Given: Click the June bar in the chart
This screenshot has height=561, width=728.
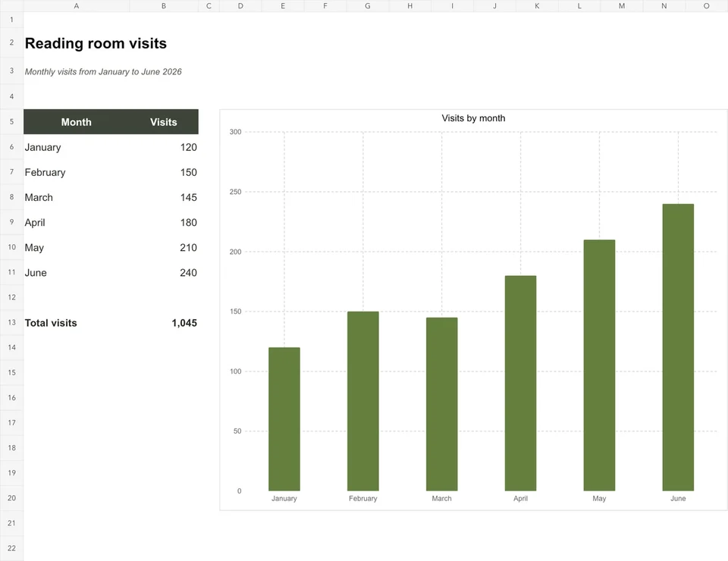Looking at the screenshot, I should click(678, 347).
